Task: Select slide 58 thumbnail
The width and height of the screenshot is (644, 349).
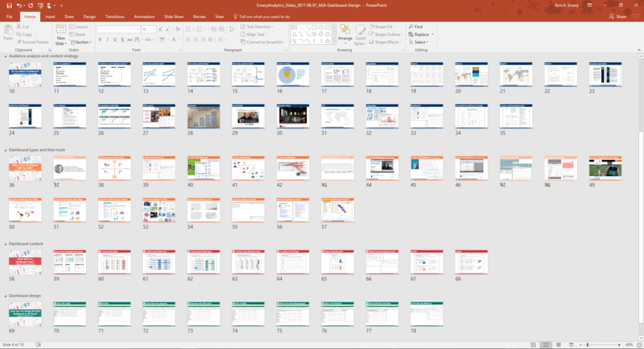Action: [25, 262]
